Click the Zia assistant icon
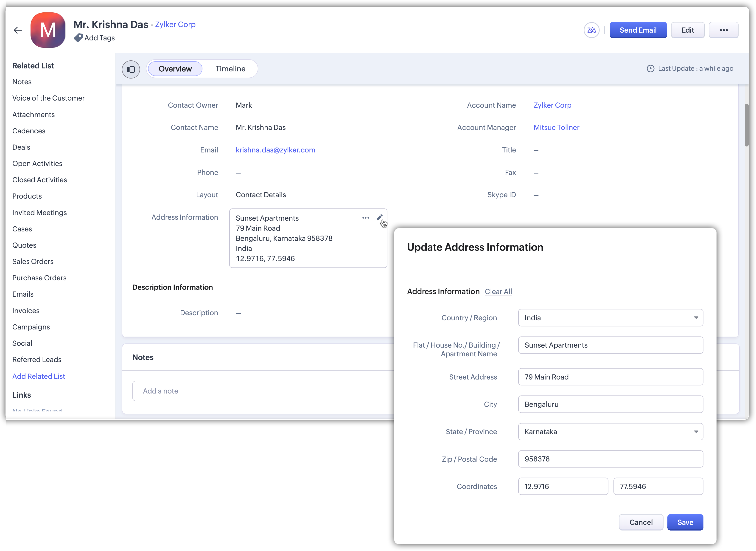This screenshot has height=551, width=756. pos(591,30)
